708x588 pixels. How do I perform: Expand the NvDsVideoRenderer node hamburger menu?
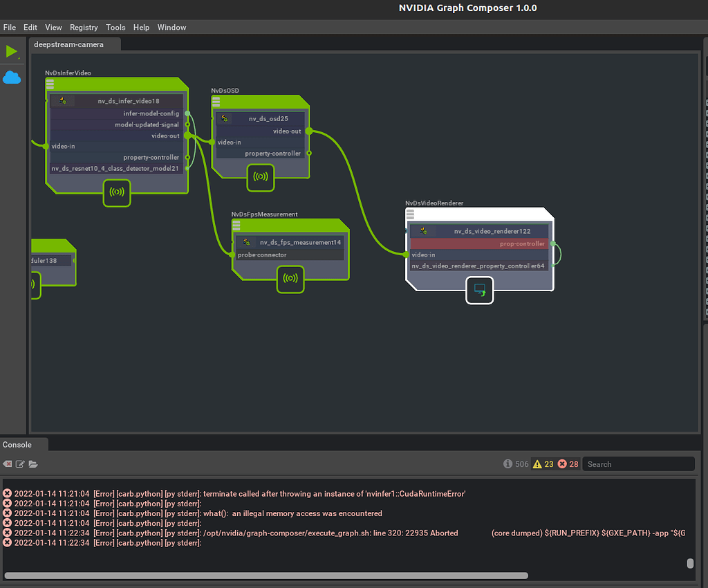tap(410, 213)
